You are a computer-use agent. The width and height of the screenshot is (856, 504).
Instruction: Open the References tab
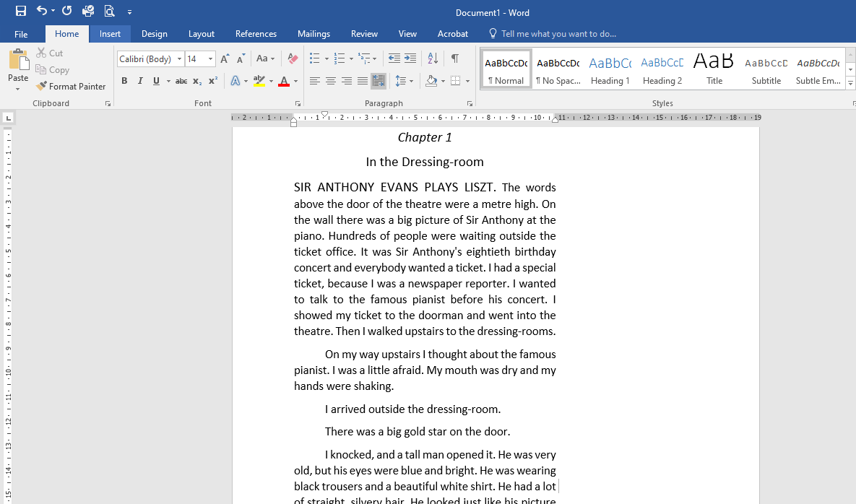point(256,34)
